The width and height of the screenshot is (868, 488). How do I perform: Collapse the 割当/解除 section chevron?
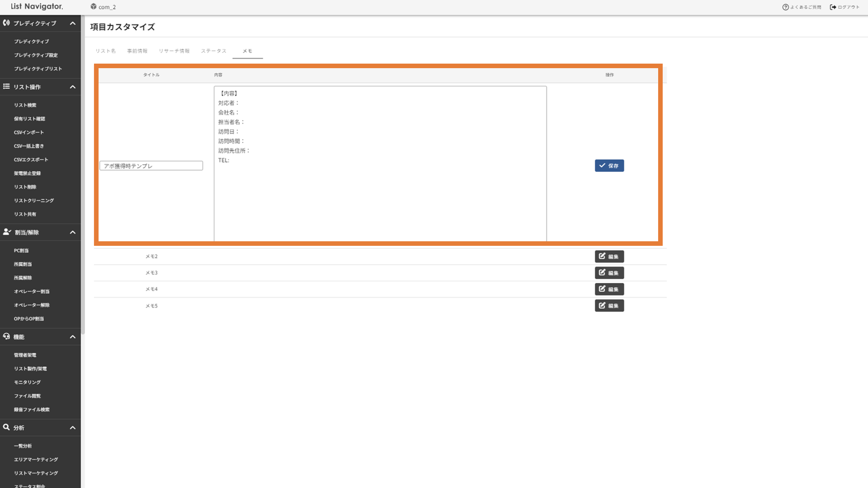tap(73, 232)
